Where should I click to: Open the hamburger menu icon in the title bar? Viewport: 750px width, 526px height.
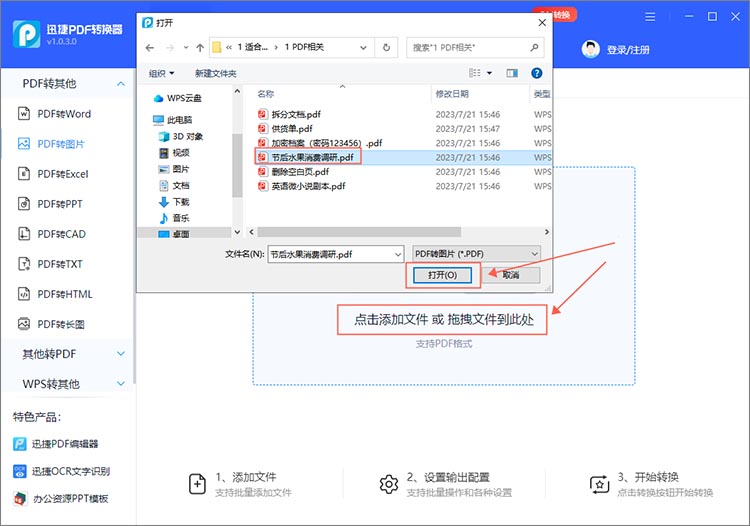650,17
